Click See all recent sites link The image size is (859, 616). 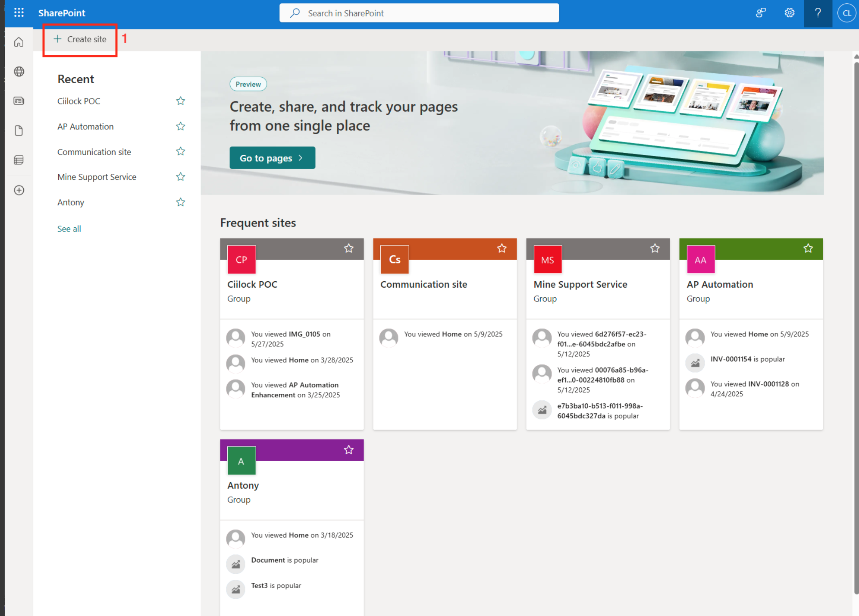pyautogui.click(x=69, y=229)
